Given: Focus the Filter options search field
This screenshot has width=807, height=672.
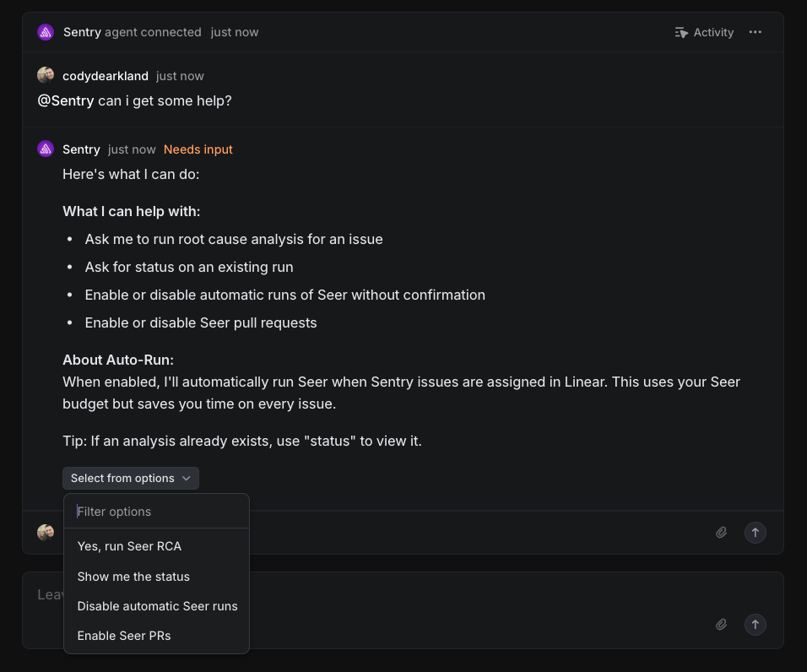Looking at the screenshot, I should pyautogui.click(x=156, y=512).
